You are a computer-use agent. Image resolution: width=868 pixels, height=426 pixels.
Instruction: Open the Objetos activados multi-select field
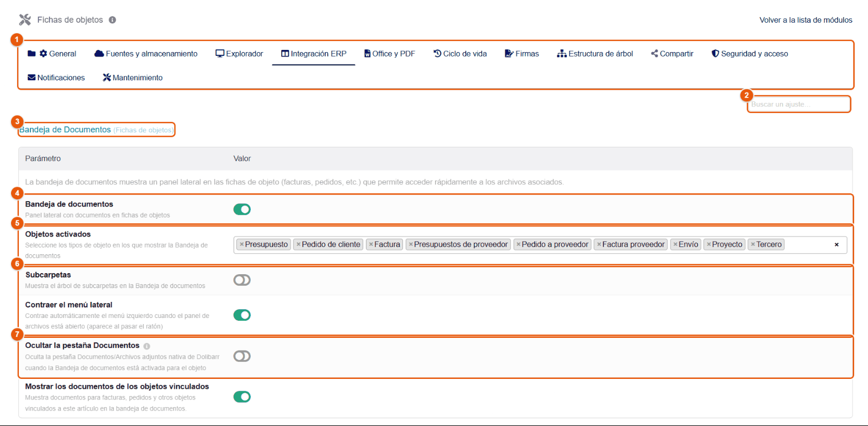(x=540, y=244)
